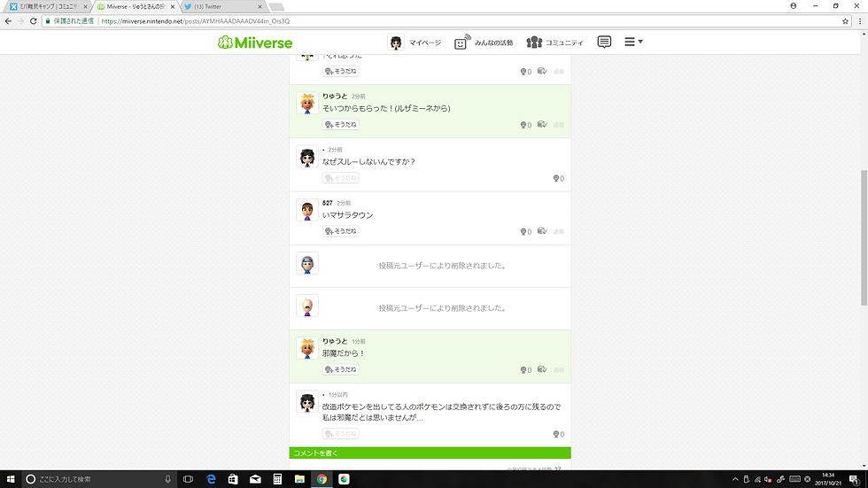Click the コメントを書く green bar
The image size is (868, 488).
(430, 453)
